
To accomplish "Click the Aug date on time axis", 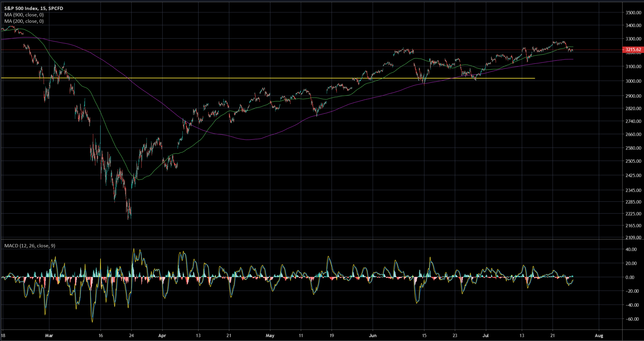I will [599, 335].
